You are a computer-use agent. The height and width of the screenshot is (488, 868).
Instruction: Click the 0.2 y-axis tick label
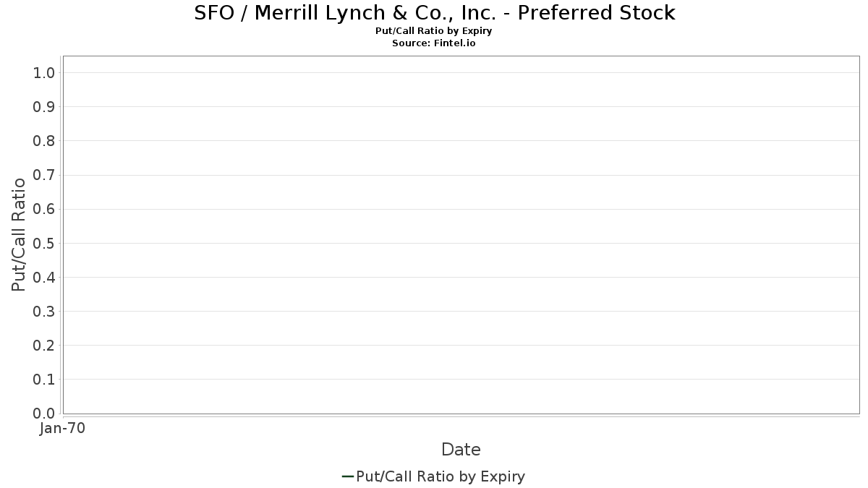(x=44, y=346)
